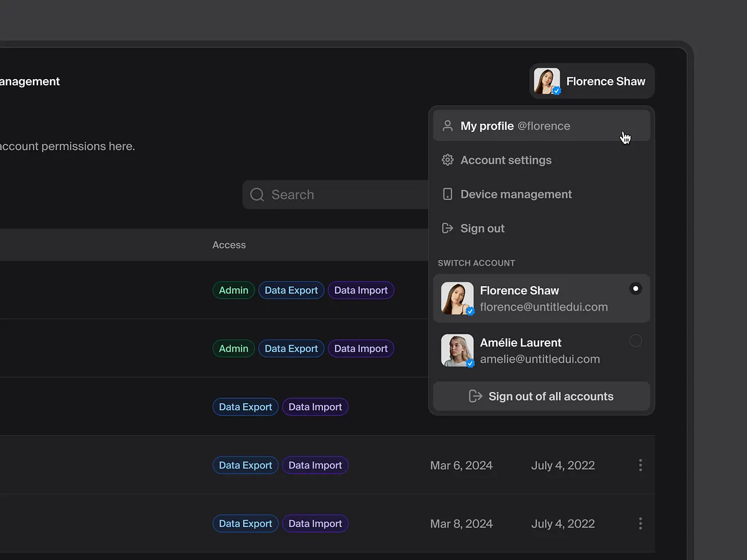This screenshot has width=747, height=560.
Task: Click the icon inside Sign out of all accounts
Action: [x=476, y=396]
